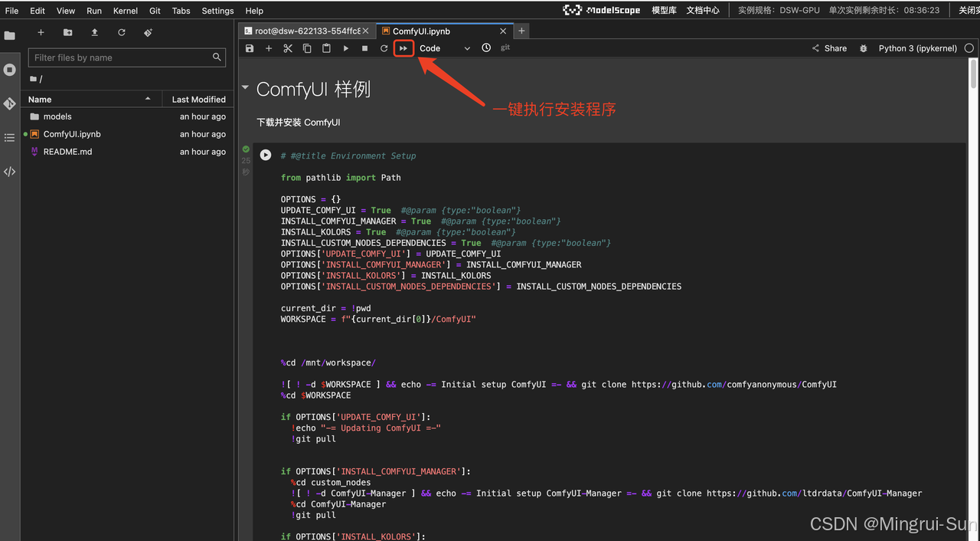Select README.md in file list
Viewport: 980px width, 541px height.
pos(127,152)
